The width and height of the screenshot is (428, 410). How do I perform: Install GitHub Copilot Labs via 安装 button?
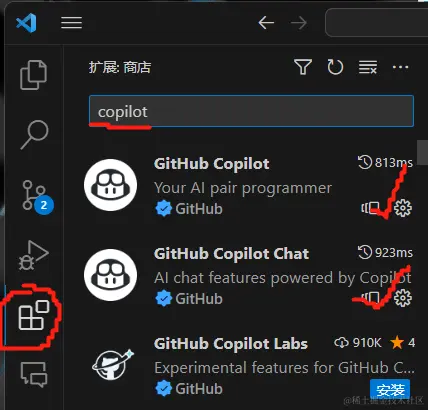point(390,389)
